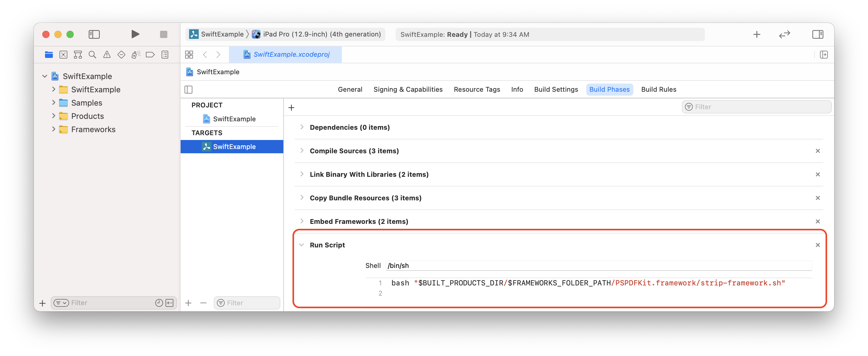Click the Run build button

(x=135, y=34)
